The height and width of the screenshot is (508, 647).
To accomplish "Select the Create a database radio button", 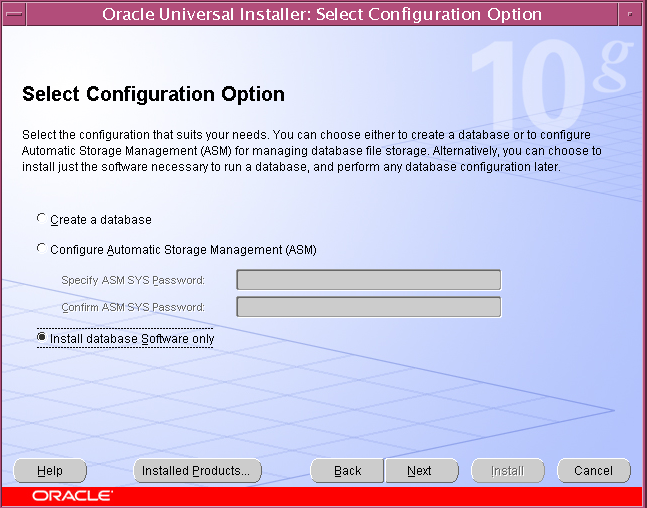I will 41,218.
